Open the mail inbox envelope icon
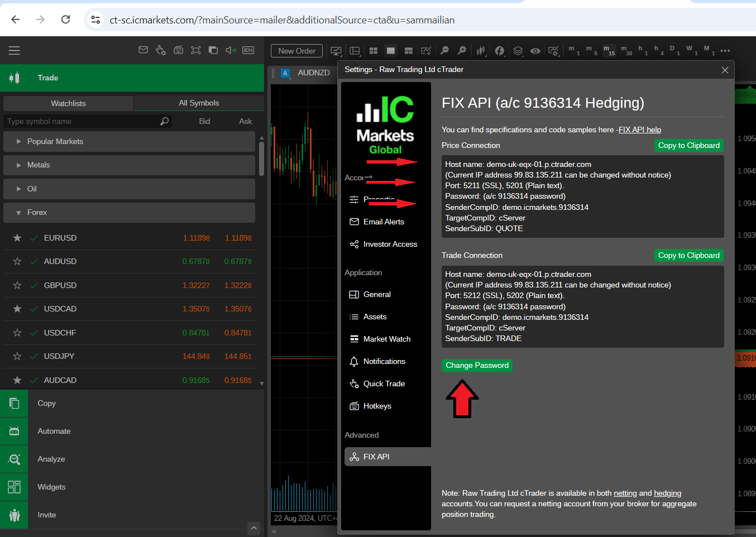This screenshot has width=756, height=537. (143, 50)
